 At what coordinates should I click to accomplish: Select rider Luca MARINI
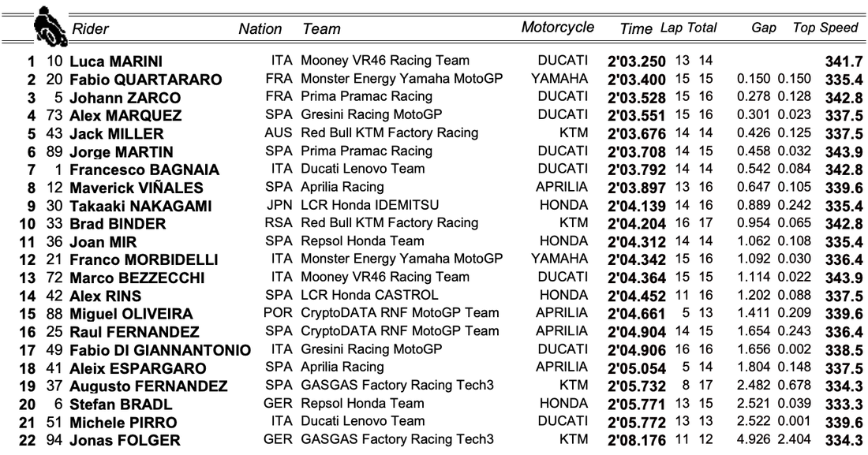pos(115,61)
